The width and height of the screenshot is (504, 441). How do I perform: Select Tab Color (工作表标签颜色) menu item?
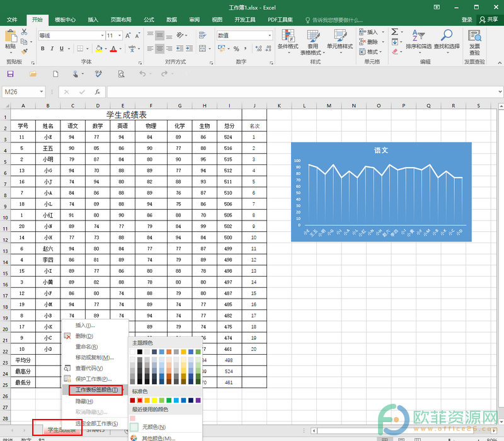[x=96, y=390]
